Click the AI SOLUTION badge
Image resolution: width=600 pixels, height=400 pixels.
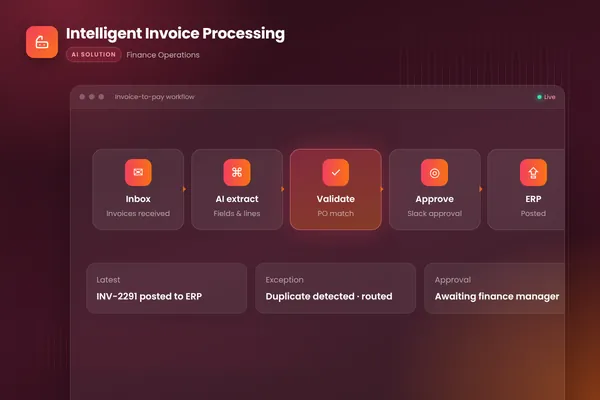(93, 54)
